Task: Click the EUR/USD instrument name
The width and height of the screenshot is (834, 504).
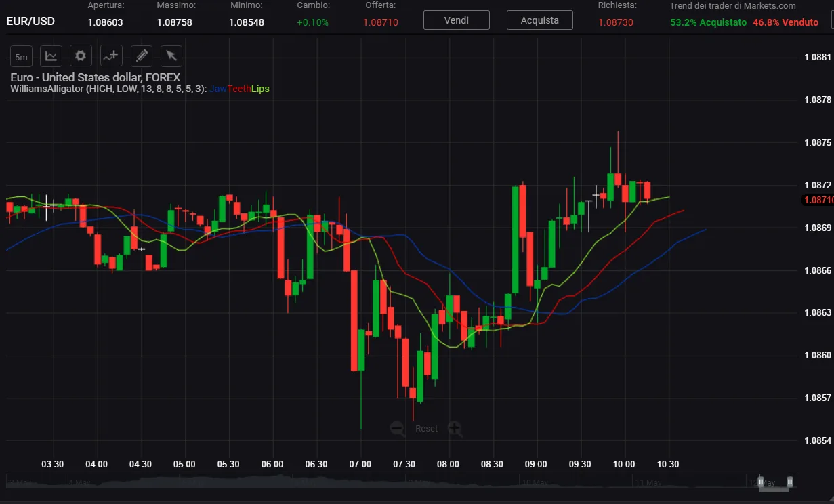Action: coord(30,21)
